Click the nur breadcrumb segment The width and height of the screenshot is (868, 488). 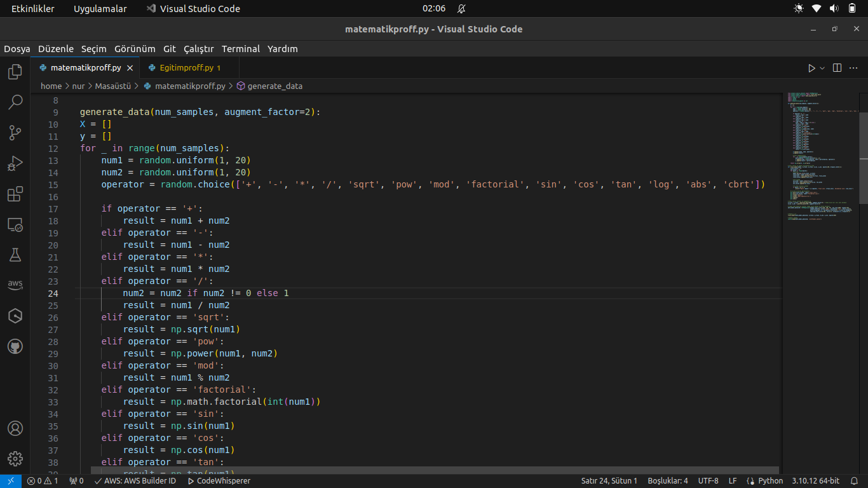[78, 86]
